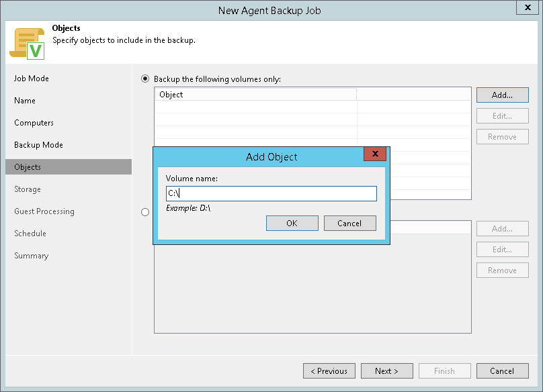
Task: Close the New Agent Backup Job window
Action: pos(528,7)
